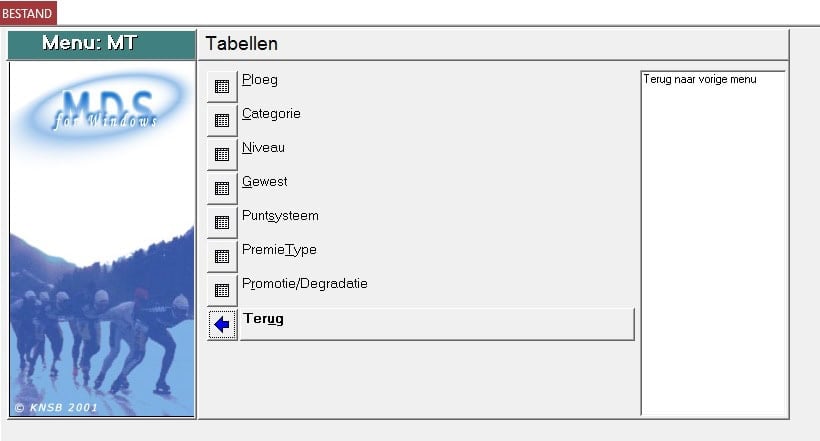This screenshot has width=820, height=441.
Task: Click the 'Terug naar vorige menu' description box
Action: tap(712, 240)
